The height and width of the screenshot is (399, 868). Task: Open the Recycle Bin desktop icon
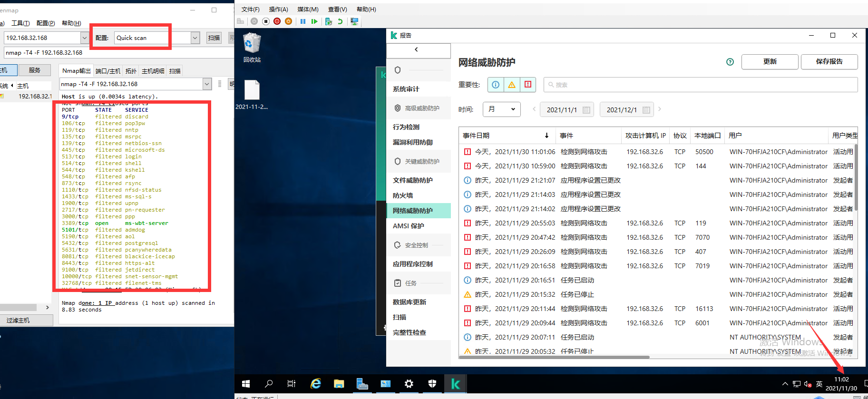click(252, 48)
